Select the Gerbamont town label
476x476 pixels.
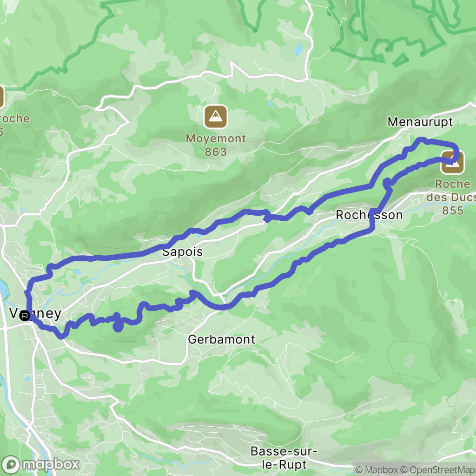pyautogui.click(x=222, y=339)
